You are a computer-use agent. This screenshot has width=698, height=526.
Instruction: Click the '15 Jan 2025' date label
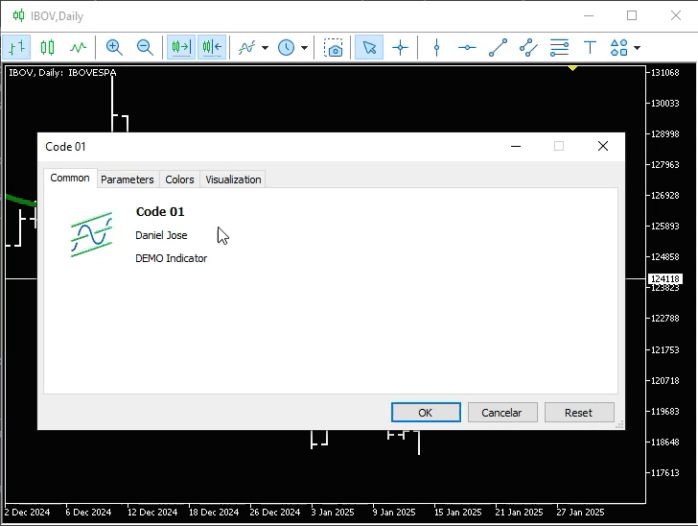point(458,512)
